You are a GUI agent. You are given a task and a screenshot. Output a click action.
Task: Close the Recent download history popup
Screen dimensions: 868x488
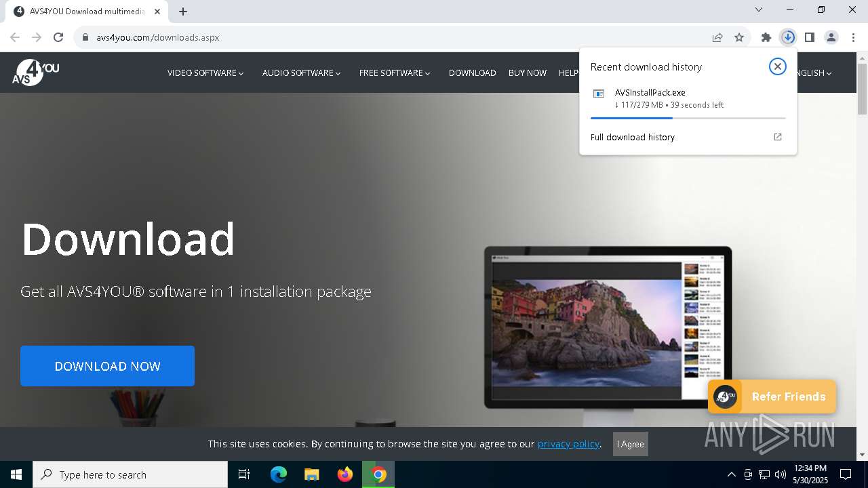click(778, 66)
